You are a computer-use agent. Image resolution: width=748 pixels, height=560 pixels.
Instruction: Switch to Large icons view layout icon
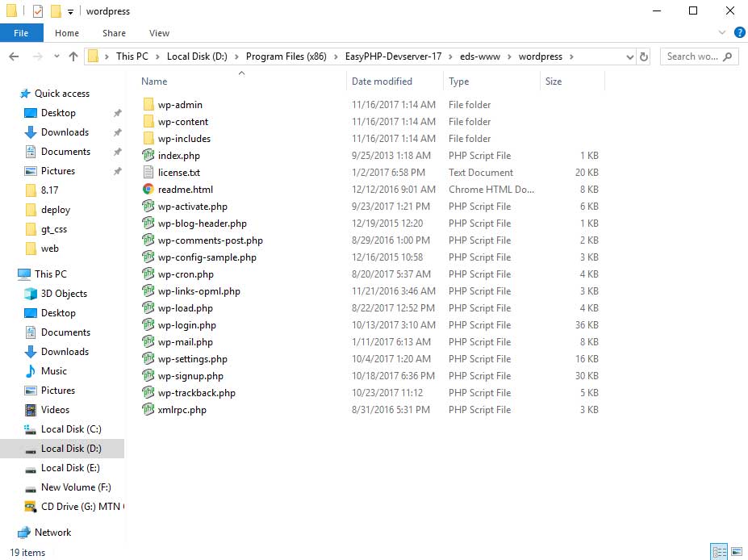pos(737,553)
